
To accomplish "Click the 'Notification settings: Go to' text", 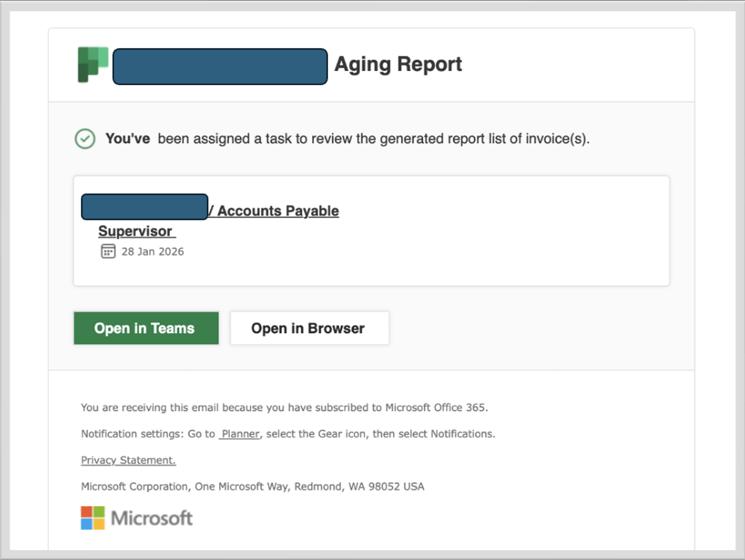I will [148, 434].
